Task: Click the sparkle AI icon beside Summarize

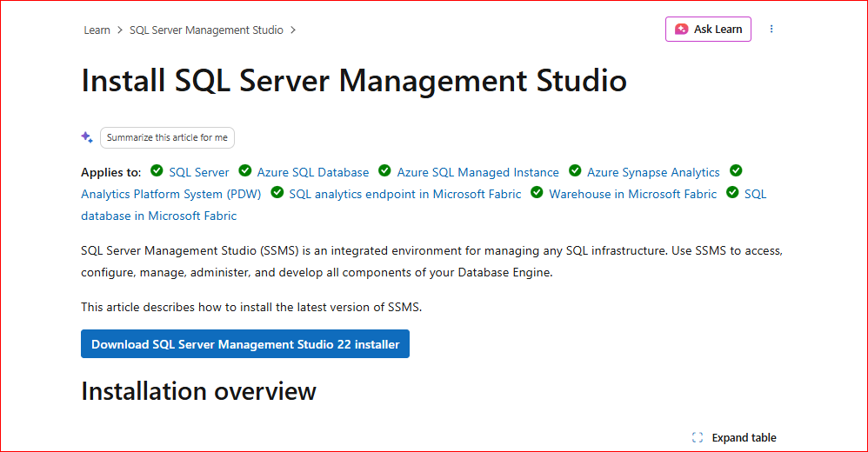Action: click(87, 137)
